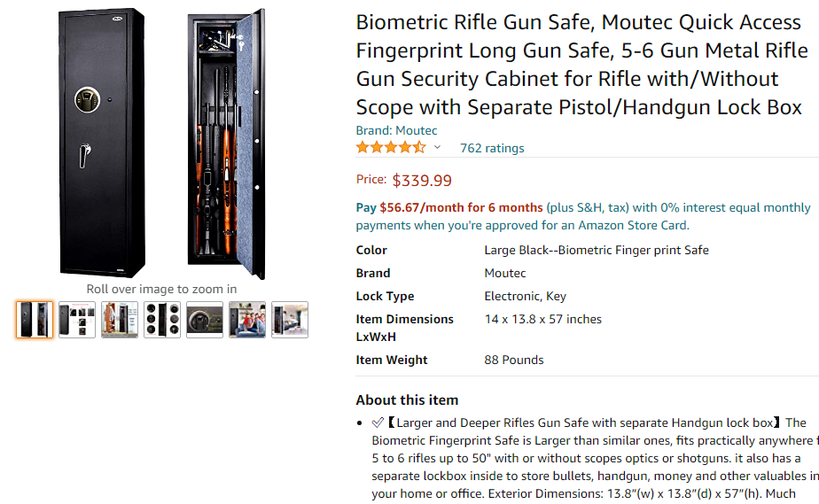Screen dimensions: 819x504
Task: Click the Lock Type Electronic, Key value
Action: pos(525,296)
